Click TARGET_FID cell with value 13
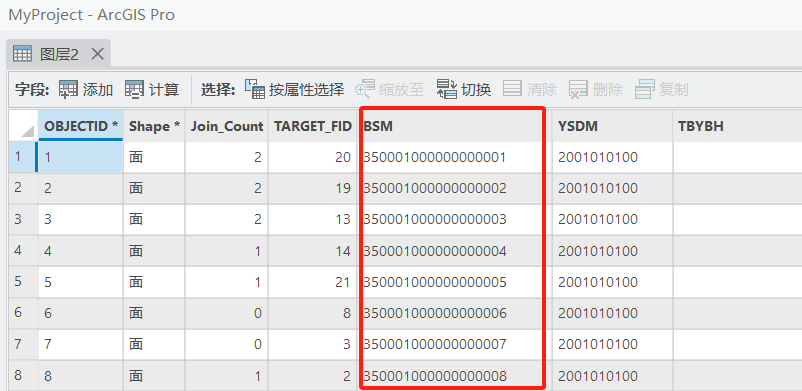 coord(313,220)
